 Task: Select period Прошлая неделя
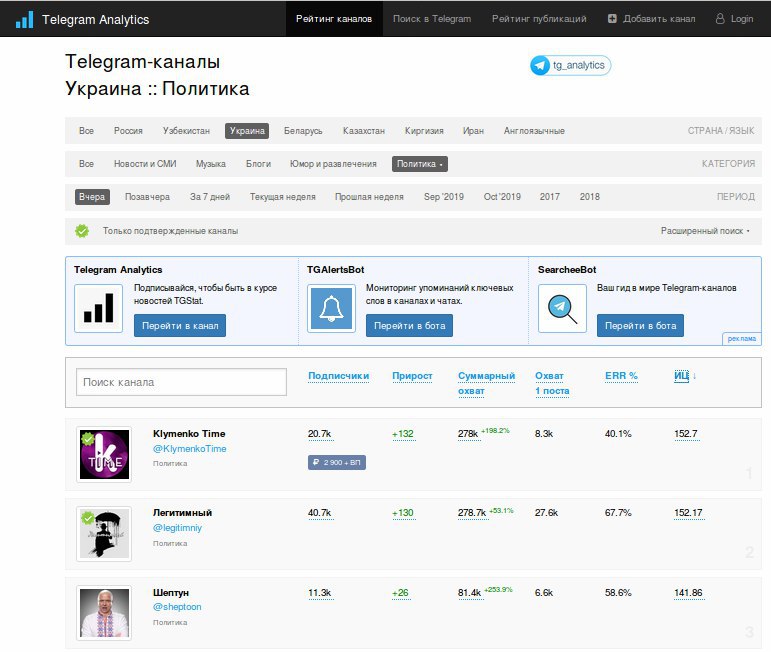[369, 197]
